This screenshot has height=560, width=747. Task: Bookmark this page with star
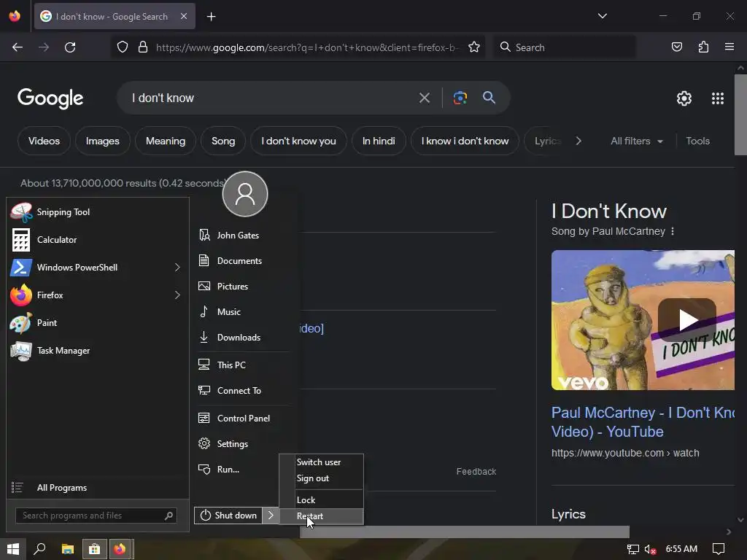pos(474,47)
